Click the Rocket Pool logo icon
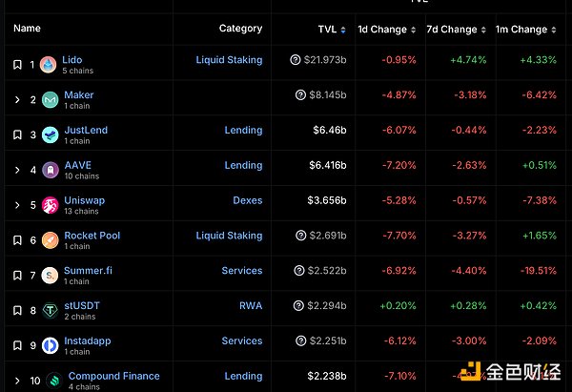 49,240
